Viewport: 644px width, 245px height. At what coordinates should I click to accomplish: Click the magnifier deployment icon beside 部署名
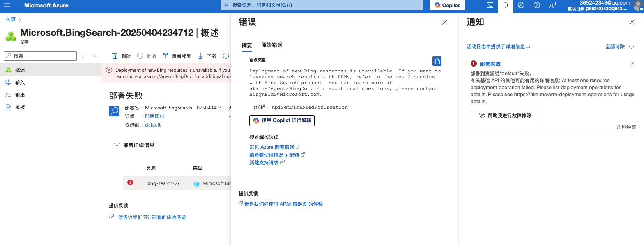[114, 111]
